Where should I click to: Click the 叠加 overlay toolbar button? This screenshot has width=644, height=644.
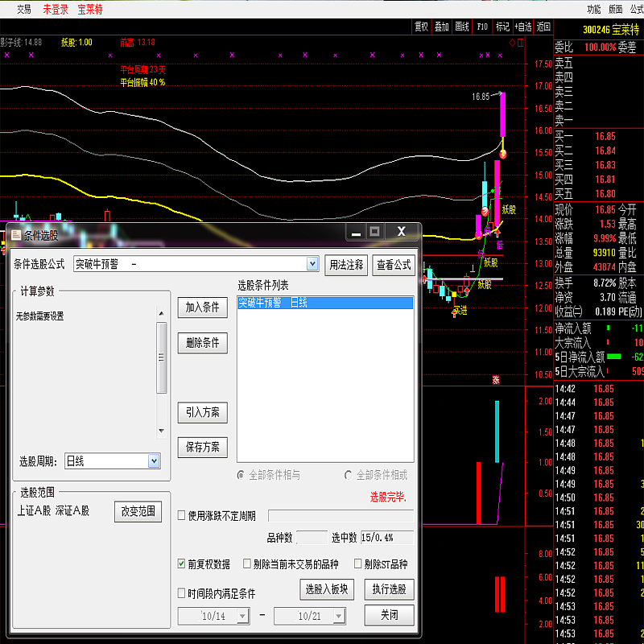tap(442, 27)
